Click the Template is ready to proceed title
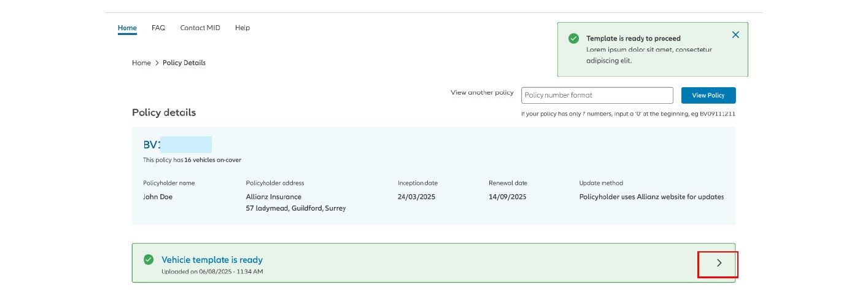The image size is (868, 301). pyautogui.click(x=634, y=38)
